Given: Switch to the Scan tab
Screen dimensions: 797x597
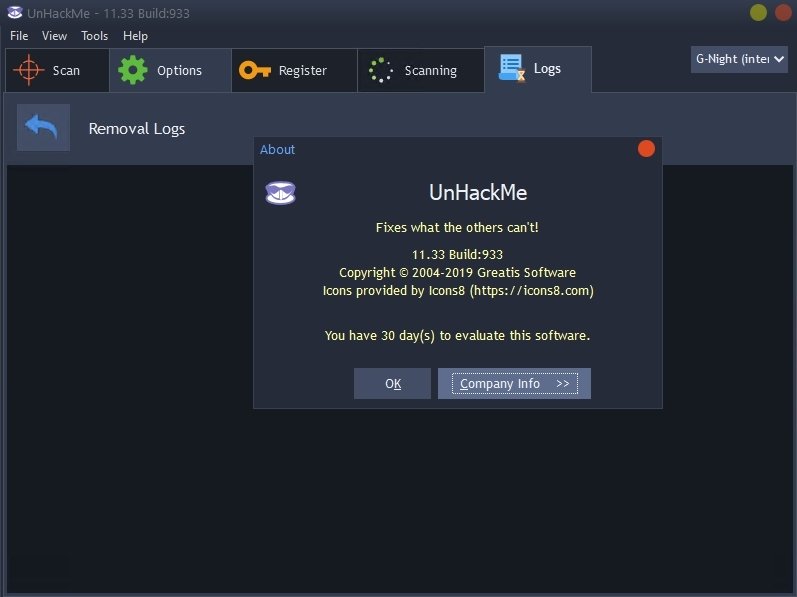Looking at the screenshot, I should pos(57,70).
